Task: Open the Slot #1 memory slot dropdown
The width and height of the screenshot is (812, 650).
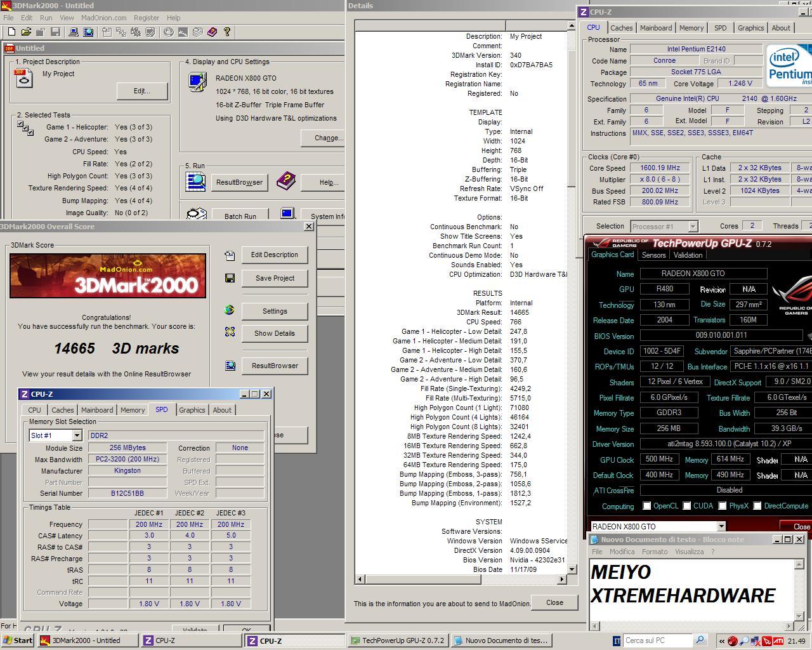Action: (x=77, y=435)
